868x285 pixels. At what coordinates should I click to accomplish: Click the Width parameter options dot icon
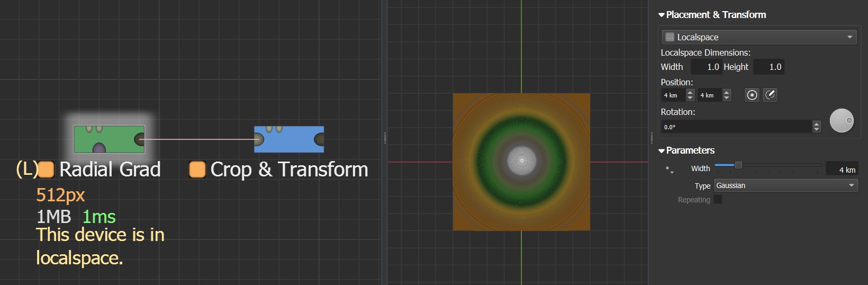(670, 170)
